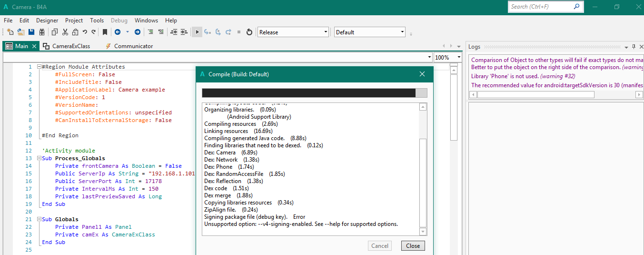Image resolution: width=644 pixels, height=255 pixels.
Task: Close the Logs panel
Action: [641, 47]
